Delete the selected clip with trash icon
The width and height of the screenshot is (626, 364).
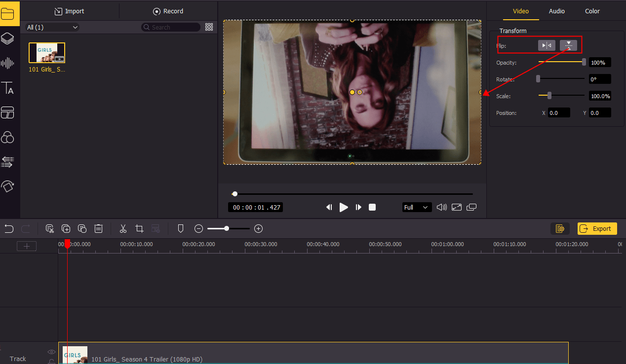(99, 228)
